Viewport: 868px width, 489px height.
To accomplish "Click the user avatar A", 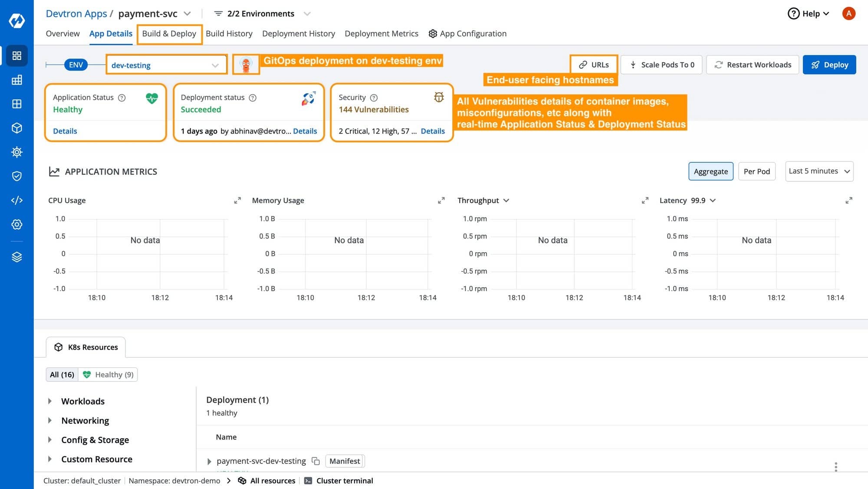I will pos(848,13).
